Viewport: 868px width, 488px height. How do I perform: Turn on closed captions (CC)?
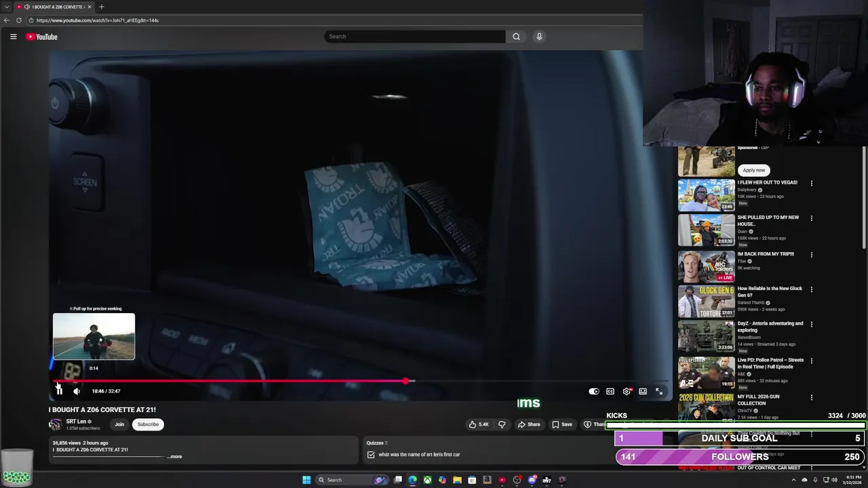click(610, 391)
